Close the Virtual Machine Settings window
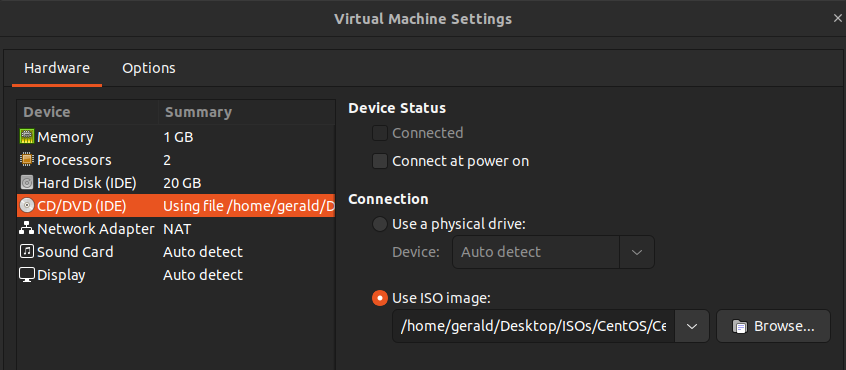 pyautogui.click(x=837, y=19)
